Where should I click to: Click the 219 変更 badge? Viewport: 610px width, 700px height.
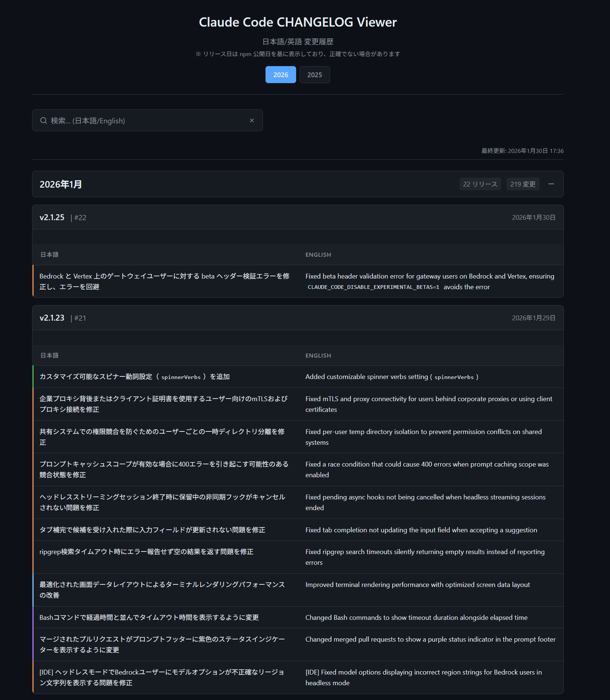(522, 184)
